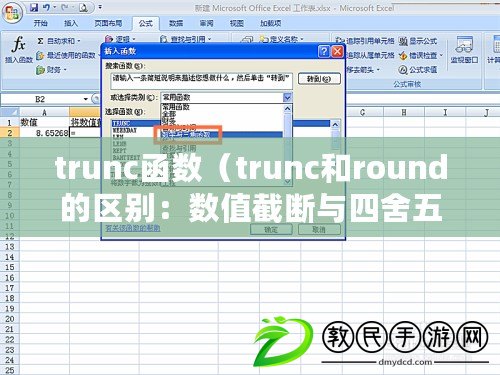This screenshot has width=500, height=375.
Task: Click the Save icon in quick access toolbar
Action: click(34, 7)
